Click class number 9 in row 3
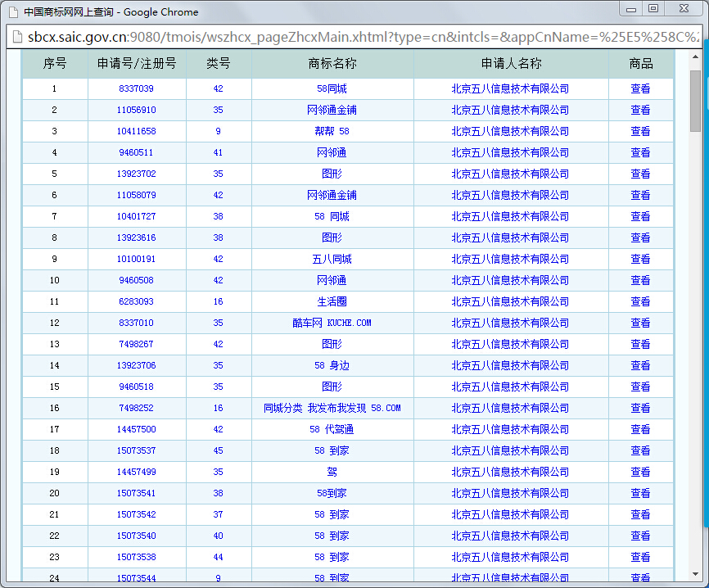The image size is (709, 588). [x=219, y=131]
